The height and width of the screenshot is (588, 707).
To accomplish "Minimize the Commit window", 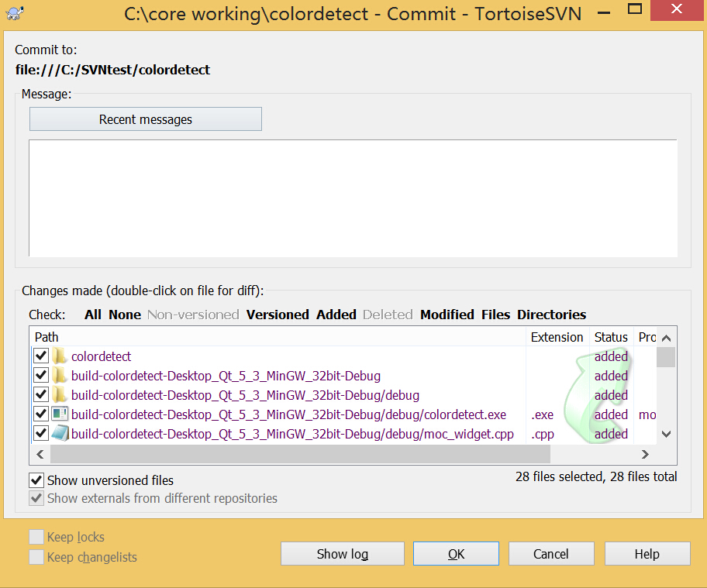I will point(604,12).
